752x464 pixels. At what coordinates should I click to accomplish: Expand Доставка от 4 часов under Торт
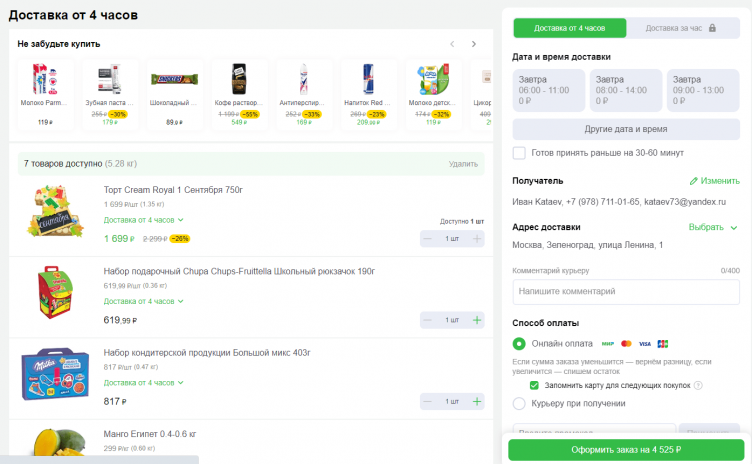point(144,219)
